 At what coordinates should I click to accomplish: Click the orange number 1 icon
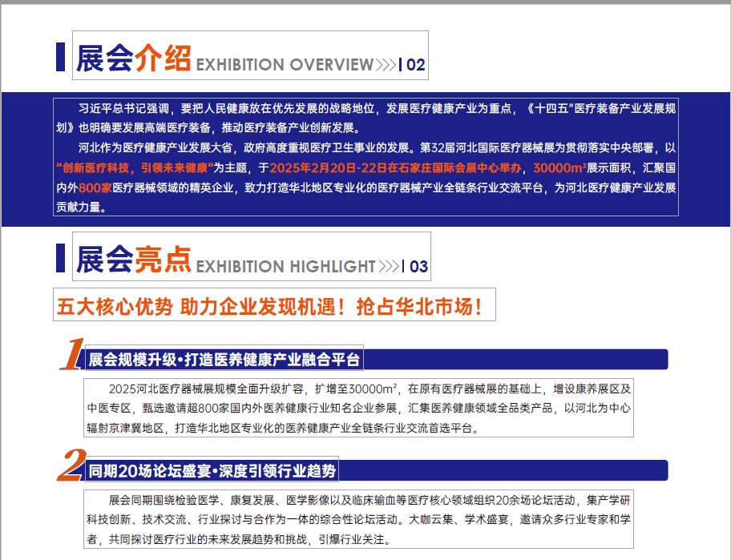(72, 355)
